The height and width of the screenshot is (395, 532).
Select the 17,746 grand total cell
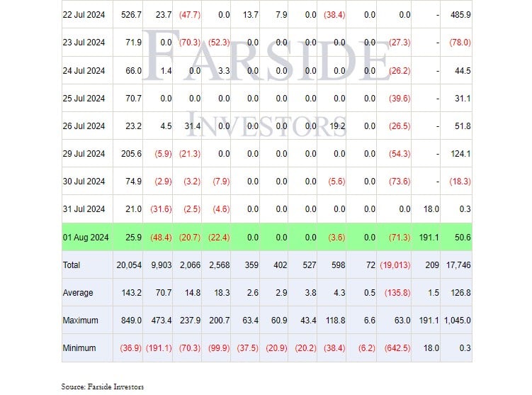[457, 265]
